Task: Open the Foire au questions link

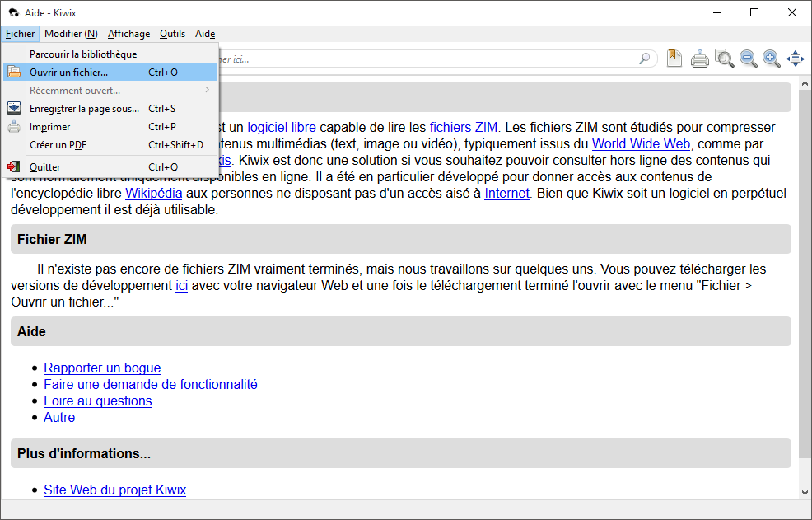Action: coord(98,401)
